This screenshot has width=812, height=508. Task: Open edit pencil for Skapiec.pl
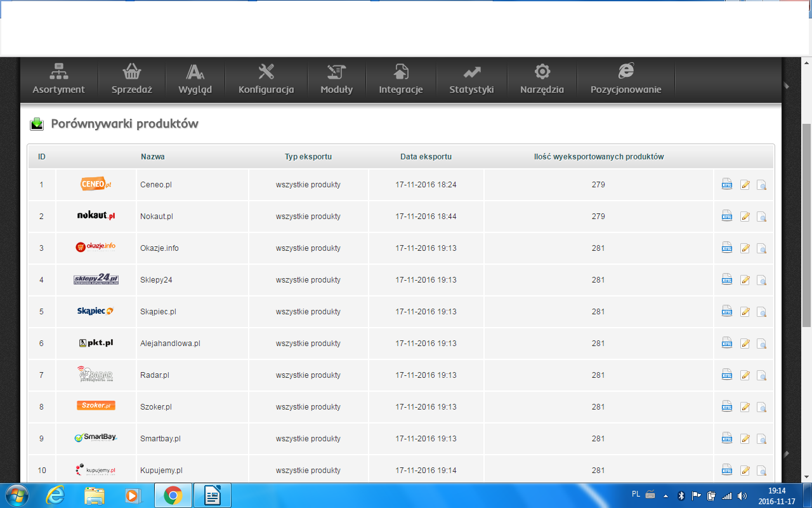[745, 312]
